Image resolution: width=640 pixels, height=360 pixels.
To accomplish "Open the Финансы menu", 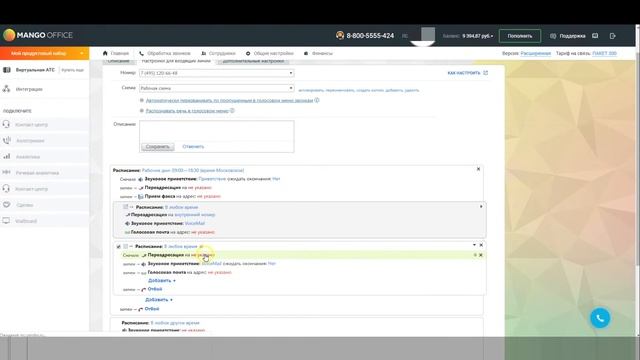I will click(318, 53).
